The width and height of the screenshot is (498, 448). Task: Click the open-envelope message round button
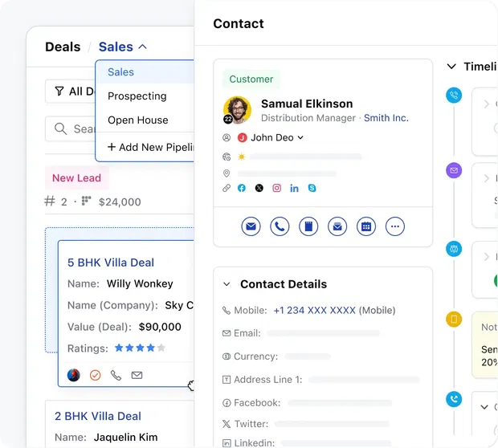point(337,226)
